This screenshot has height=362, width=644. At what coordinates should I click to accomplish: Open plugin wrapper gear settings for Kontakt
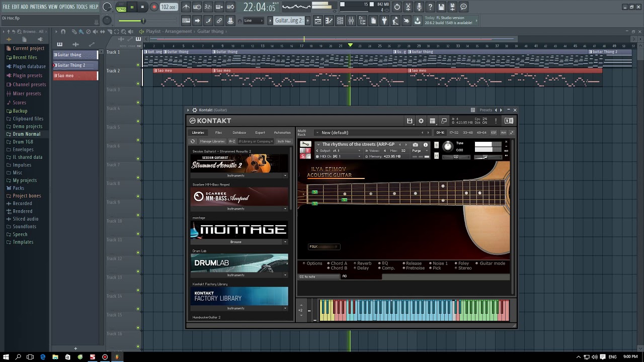[x=194, y=110]
